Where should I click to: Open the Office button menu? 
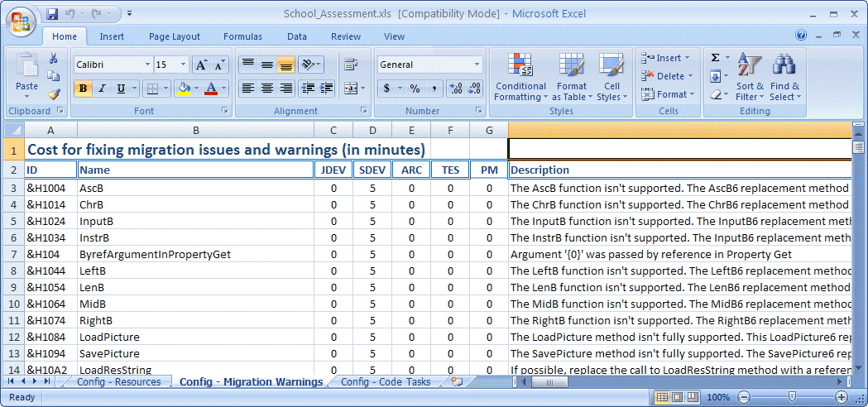(21, 22)
